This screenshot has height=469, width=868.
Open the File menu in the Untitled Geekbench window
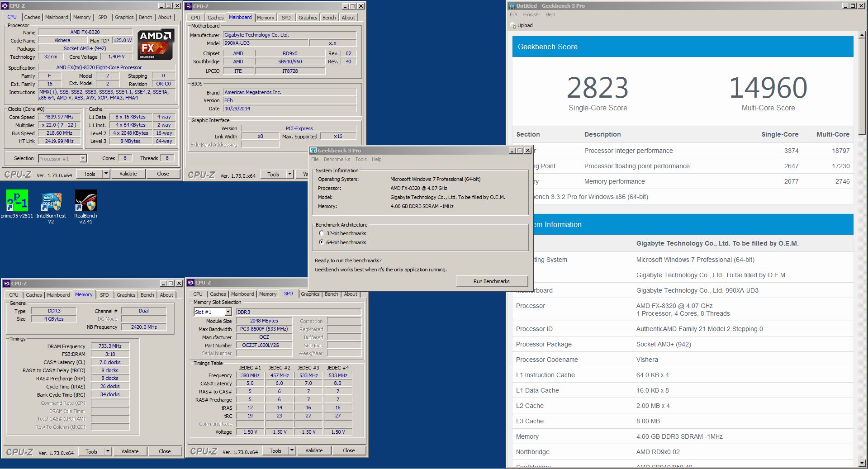coord(513,14)
